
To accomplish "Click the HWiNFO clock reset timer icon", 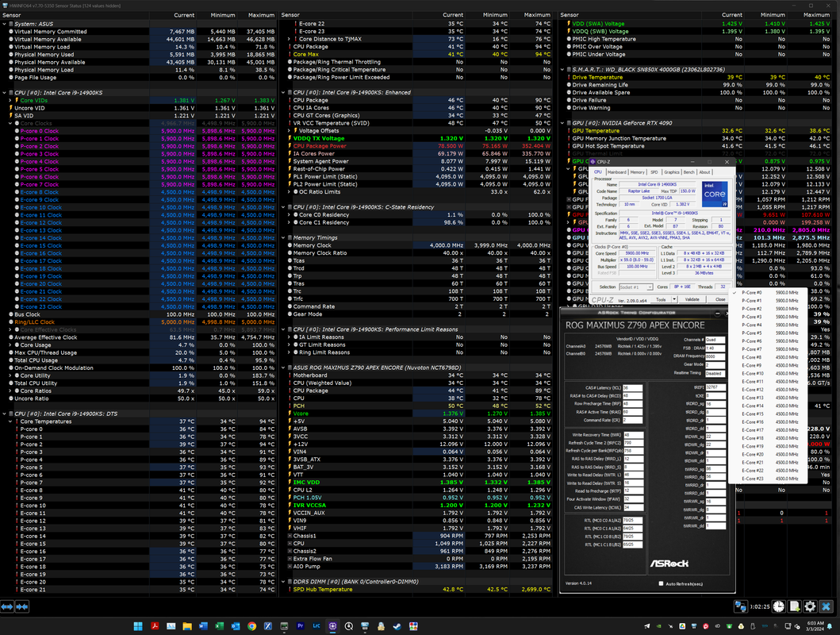I will tap(778, 606).
